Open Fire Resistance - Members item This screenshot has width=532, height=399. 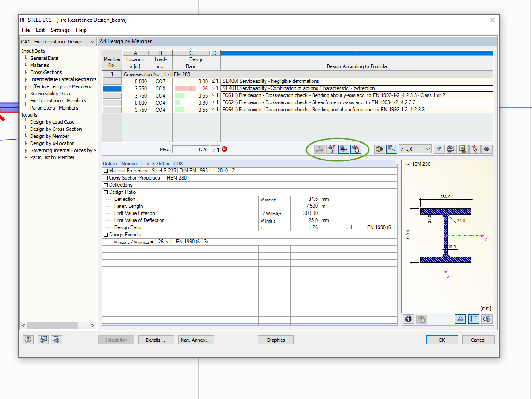click(58, 101)
